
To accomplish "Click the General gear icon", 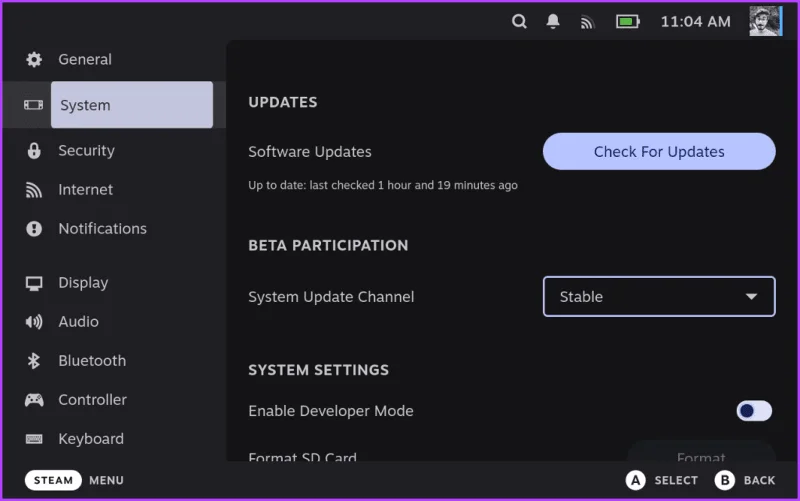I will 34,60.
